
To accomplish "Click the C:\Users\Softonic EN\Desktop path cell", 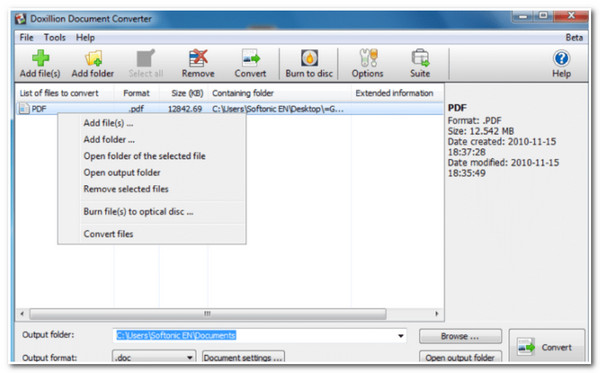I will [x=278, y=109].
